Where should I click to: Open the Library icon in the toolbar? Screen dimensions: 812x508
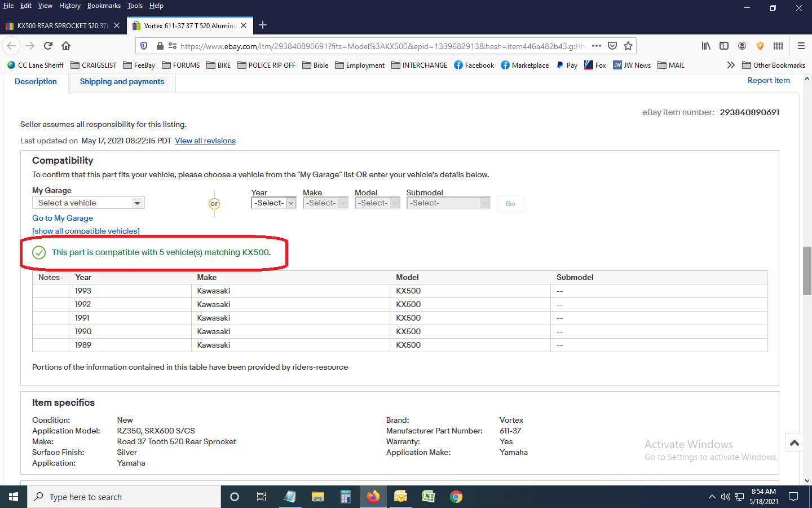click(x=706, y=46)
